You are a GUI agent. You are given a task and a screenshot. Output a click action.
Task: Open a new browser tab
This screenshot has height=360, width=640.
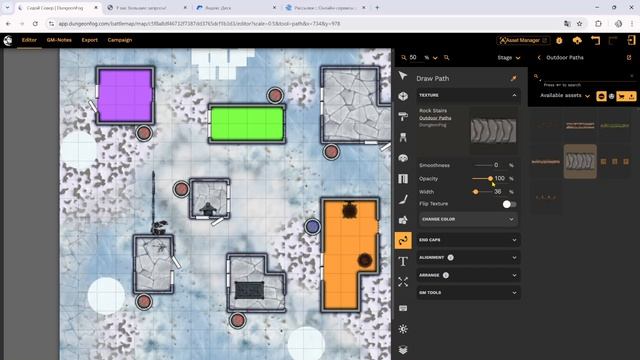pyautogui.click(x=377, y=7)
